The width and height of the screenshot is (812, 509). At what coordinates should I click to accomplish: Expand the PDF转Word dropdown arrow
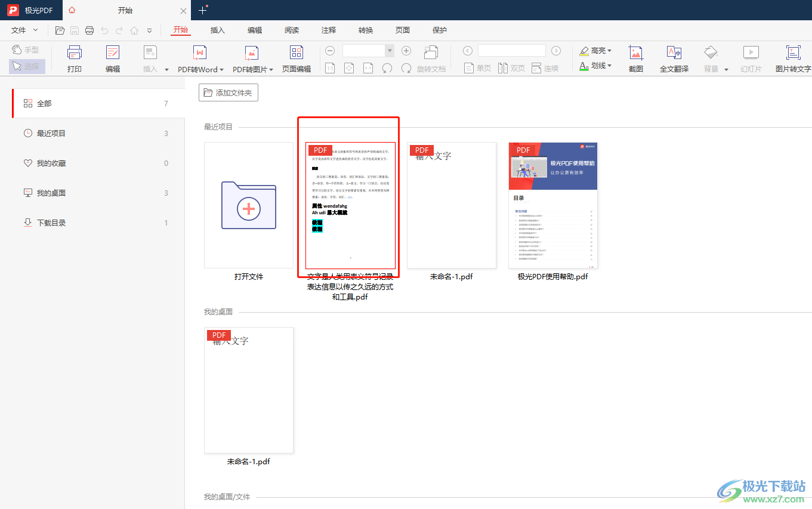(221, 70)
